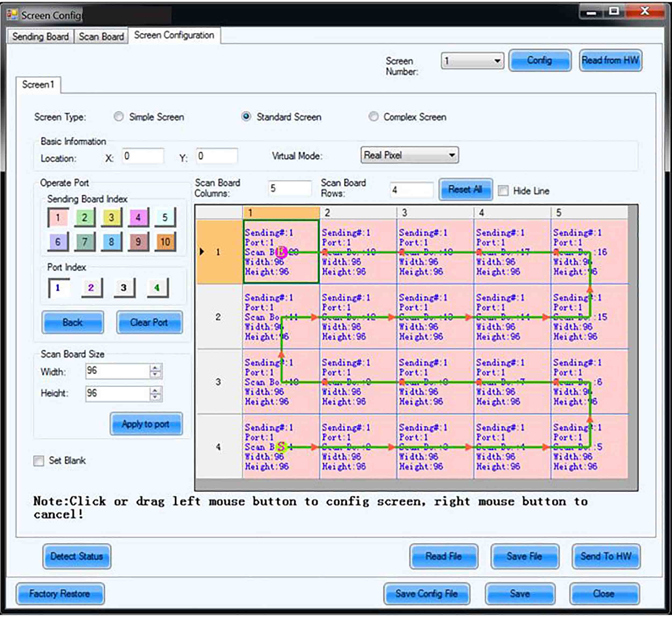Viewport: 672px width, 617px height.
Task: Select pink Sending Board Index 1 swatch
Action: [58, 218]
